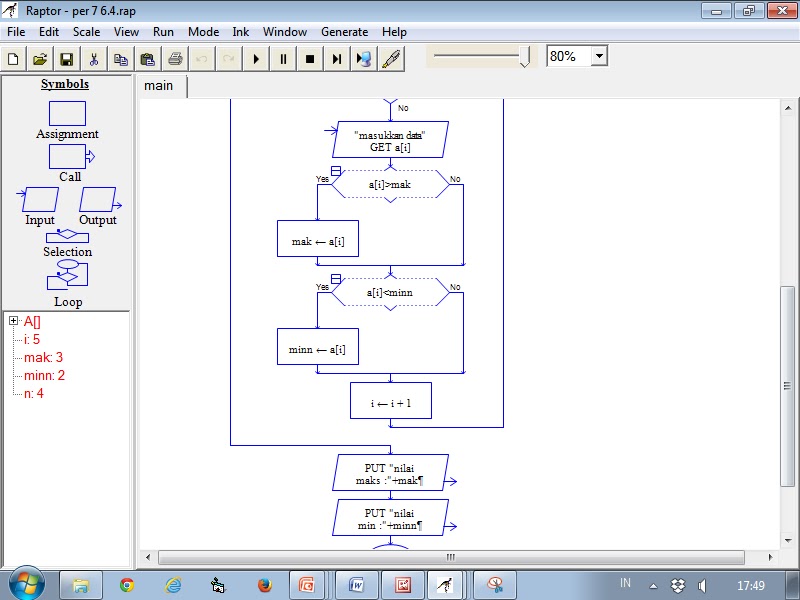800x600 pixels.
Task: Open the Scale menu
Action: click(86, 32)
